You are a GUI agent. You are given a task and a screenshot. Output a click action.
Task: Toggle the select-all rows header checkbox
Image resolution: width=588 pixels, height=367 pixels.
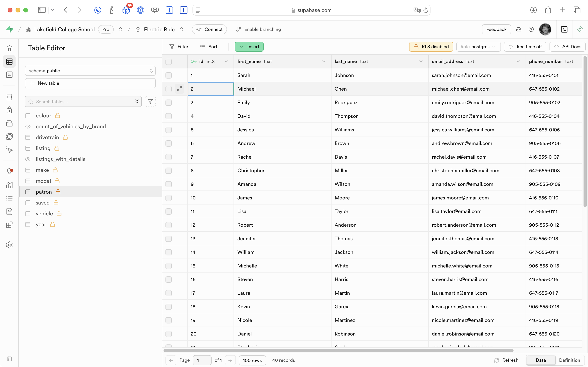pyautogui.click(x=168, y=62)
